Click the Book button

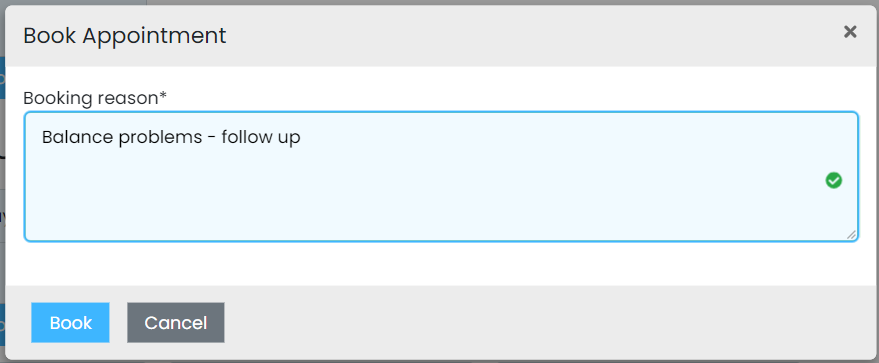(x=71, y=323)
